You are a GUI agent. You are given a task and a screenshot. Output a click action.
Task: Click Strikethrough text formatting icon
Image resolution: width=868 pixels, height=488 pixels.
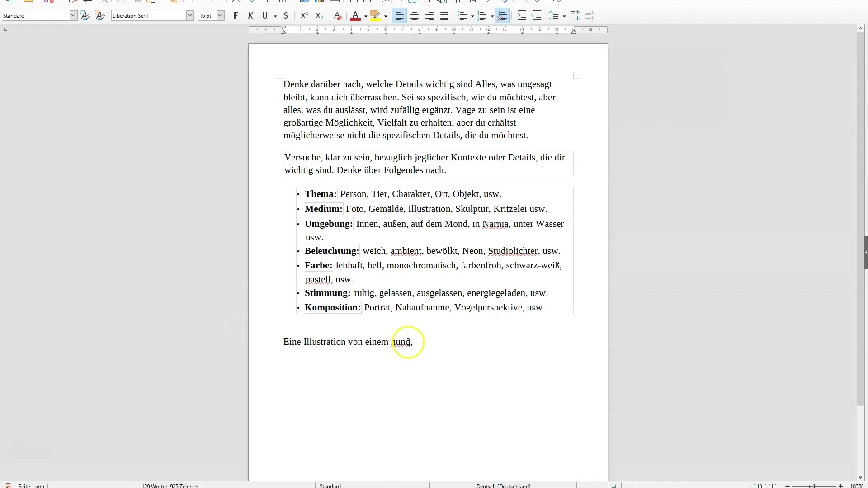(x=286, y=15)
